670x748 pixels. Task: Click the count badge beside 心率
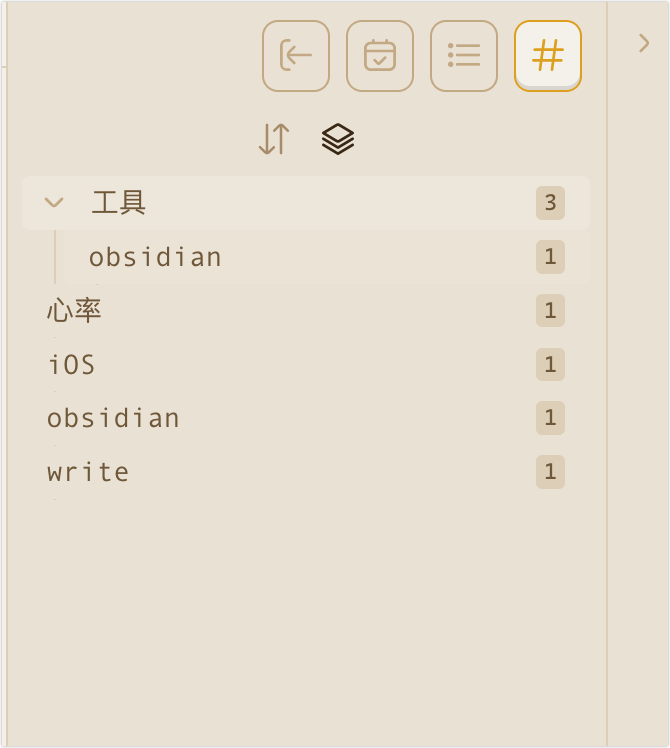pyautogui.click(x=550, y=311)
